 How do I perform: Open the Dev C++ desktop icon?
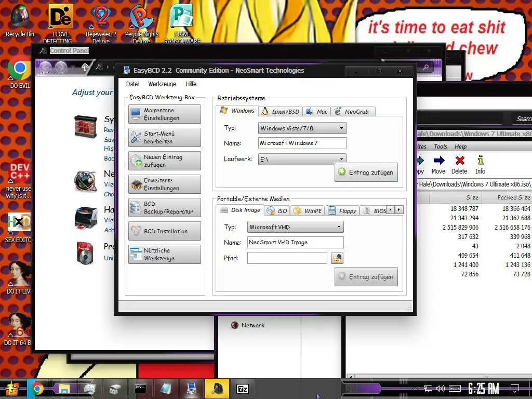(19, 179)
